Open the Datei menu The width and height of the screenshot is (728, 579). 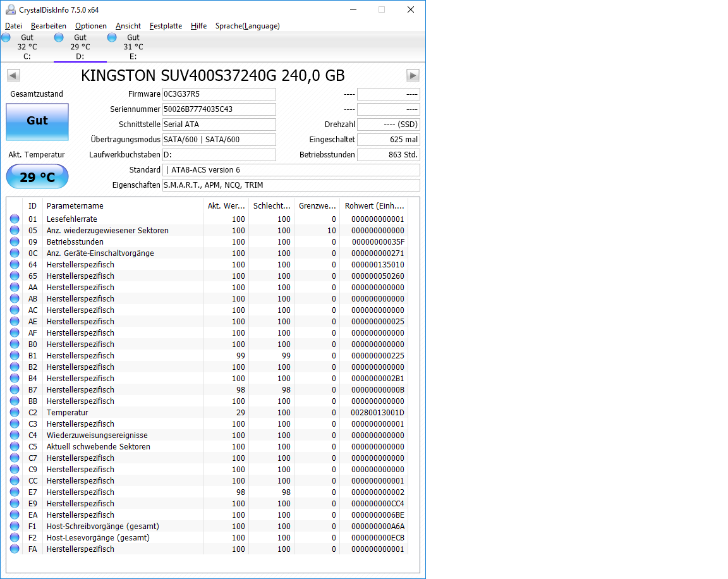[x=13, y=26]
